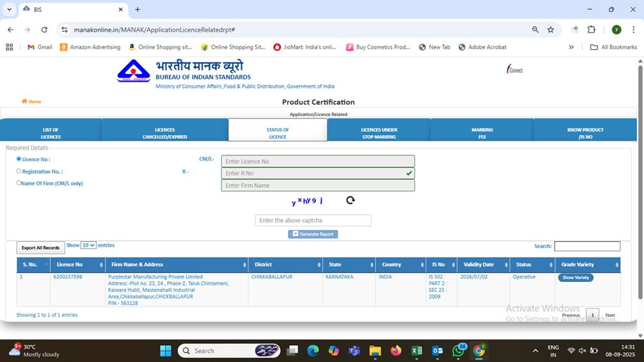
Task: Click the captcha refresh icon
Action: tap(351, 200)
